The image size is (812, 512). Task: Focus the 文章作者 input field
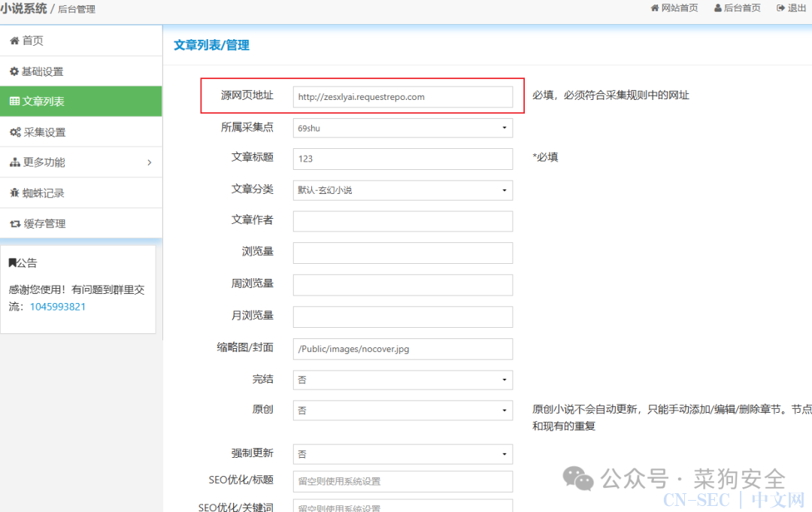click(x=403, y=221)
